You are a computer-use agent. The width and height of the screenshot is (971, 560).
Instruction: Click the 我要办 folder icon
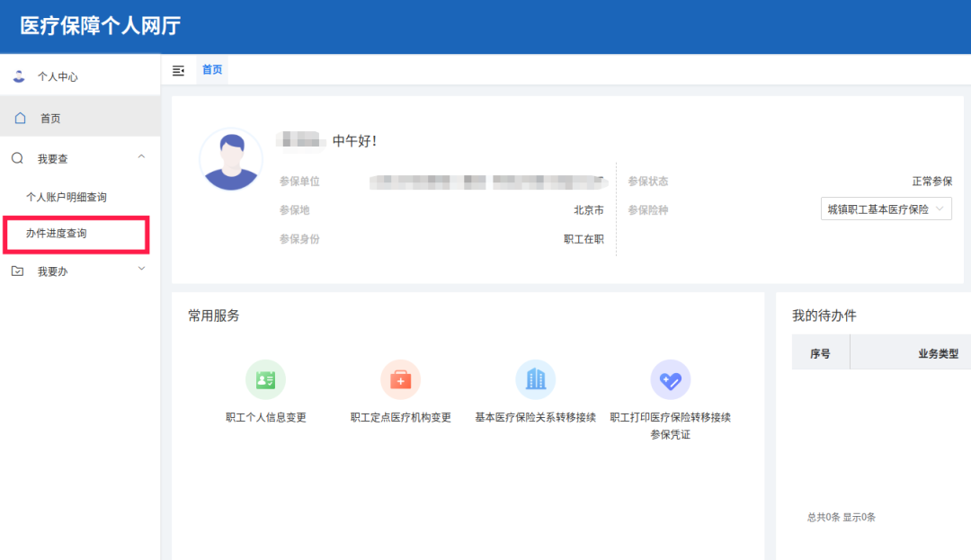click(x=18, y=271)
